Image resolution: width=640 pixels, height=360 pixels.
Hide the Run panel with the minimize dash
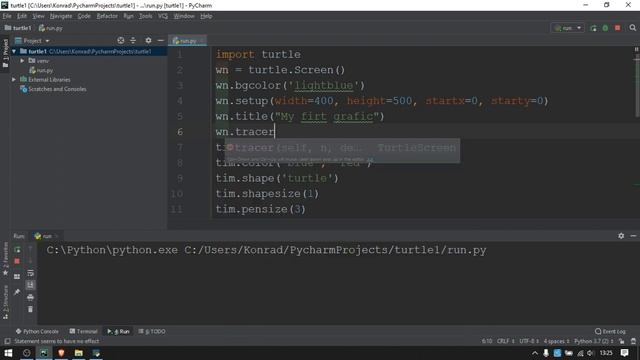pyautogui.click(x=633, y=236)
